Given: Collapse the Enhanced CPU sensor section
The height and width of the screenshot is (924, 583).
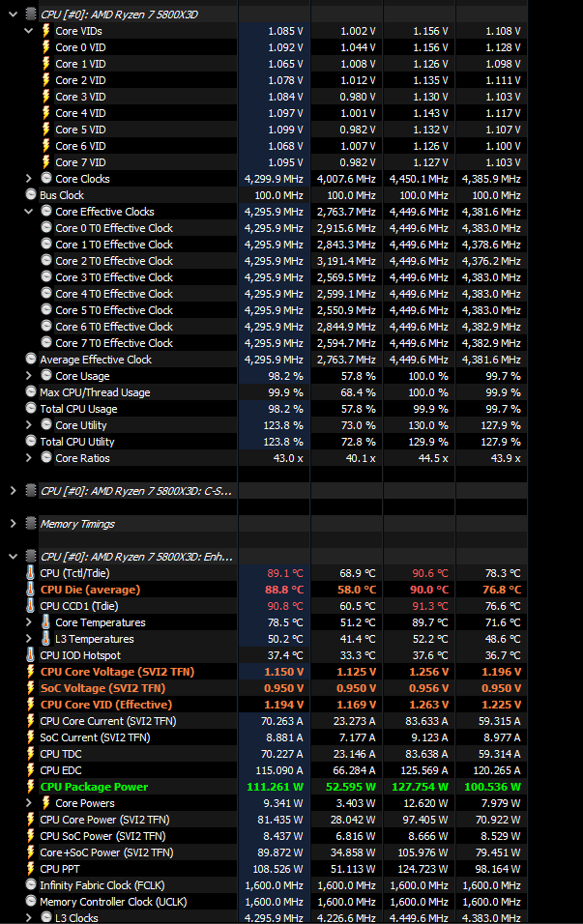Looking at the screenshot, I should coord(13,557).
